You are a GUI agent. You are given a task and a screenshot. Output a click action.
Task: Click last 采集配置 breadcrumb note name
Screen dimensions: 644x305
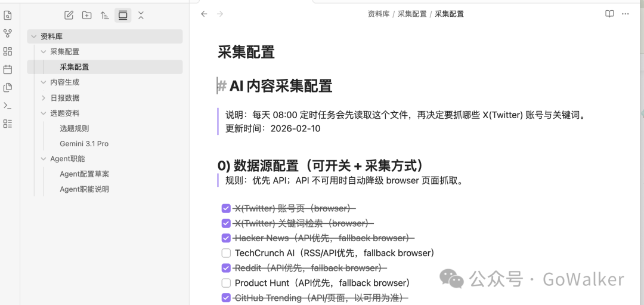[450, 14]
